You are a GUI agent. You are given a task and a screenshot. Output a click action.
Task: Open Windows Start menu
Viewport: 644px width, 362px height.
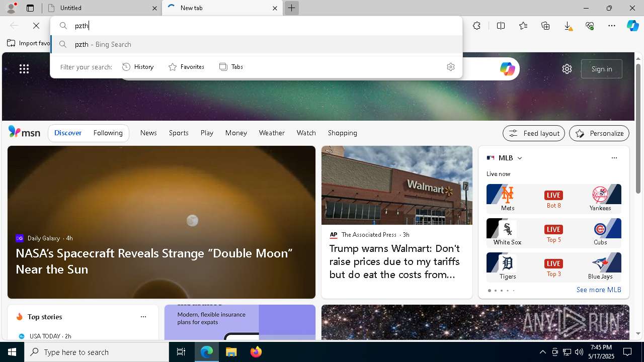[12, 352]
